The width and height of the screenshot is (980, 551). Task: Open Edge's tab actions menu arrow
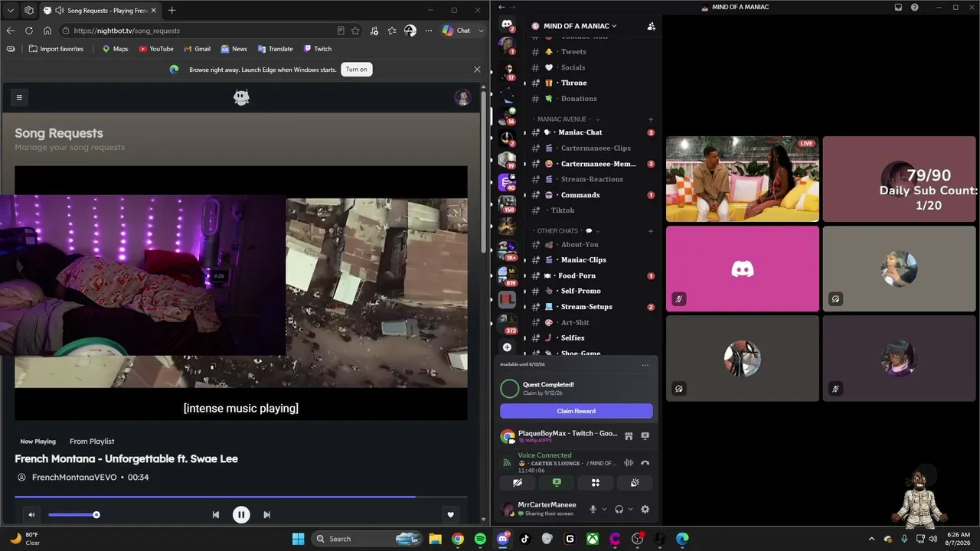tap(10, 10)
